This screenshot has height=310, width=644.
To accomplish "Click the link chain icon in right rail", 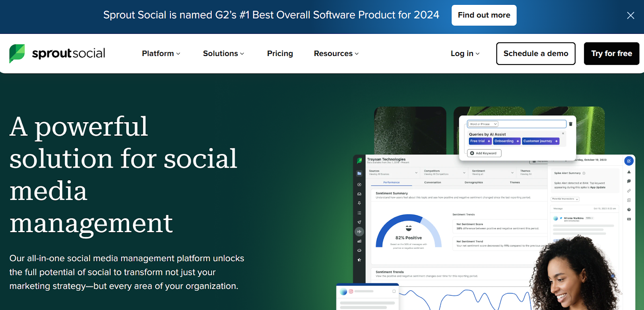I will coord(629,191).
